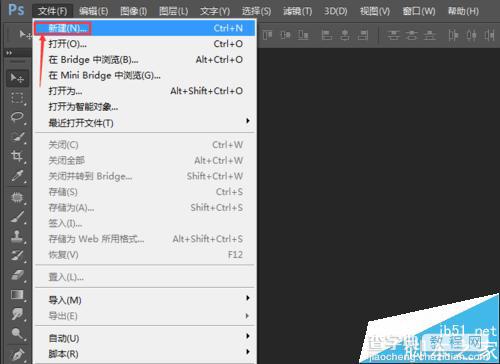Viewport: 500px width, 364px height.
Task: Choose 打开为... menu entry
Action: coord(145,91)
